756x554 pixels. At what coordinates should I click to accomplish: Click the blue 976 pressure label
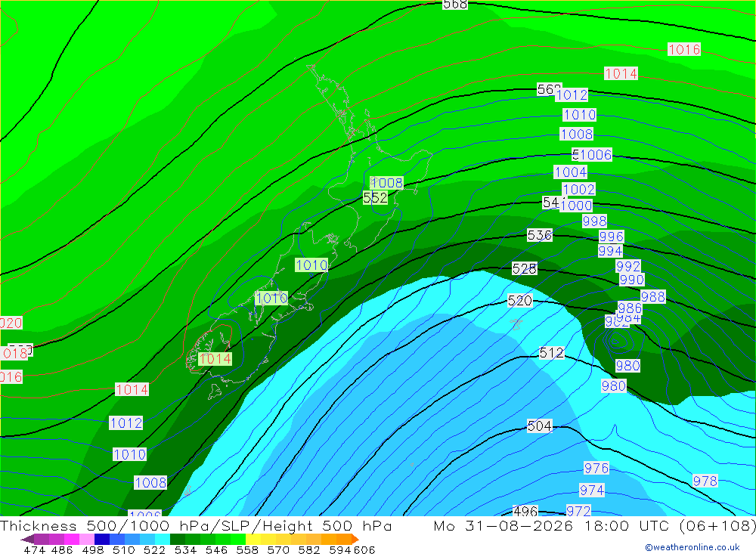click(596, 468)
